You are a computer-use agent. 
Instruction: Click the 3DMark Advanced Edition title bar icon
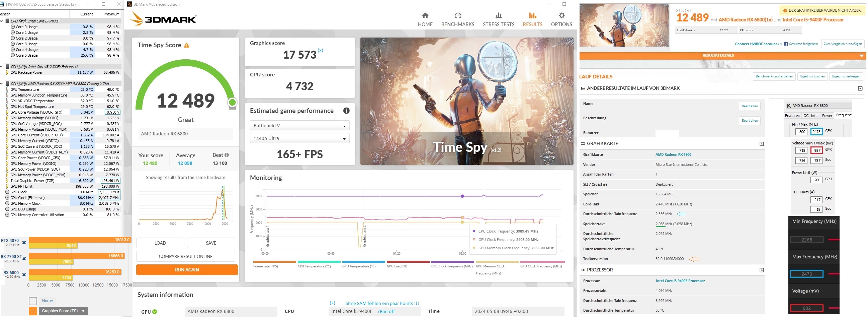(129, 4)
